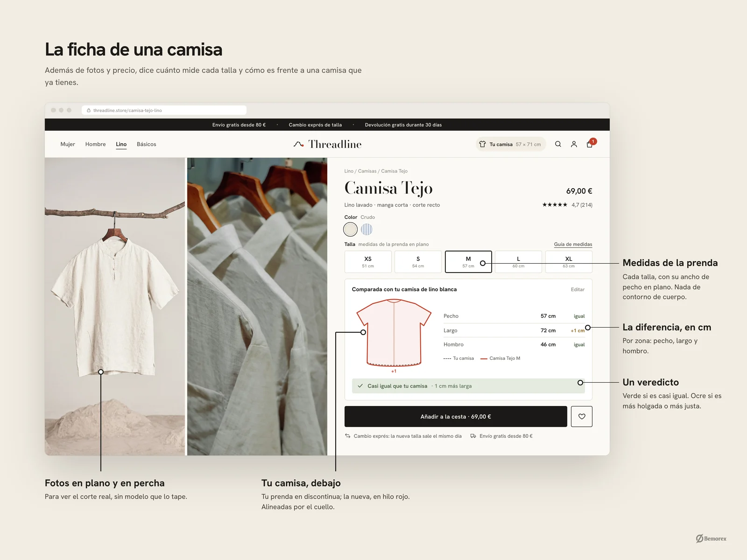747x560 pixels.
Task: Click the Camisas breadcrumb link
Action: [x=367, y=171]
